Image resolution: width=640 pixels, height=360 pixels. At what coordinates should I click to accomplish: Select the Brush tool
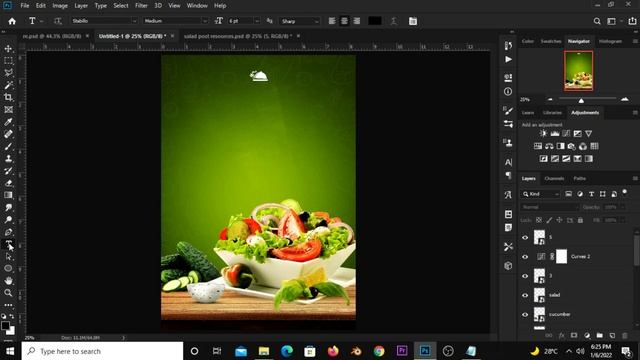click(x=8, y=147)
